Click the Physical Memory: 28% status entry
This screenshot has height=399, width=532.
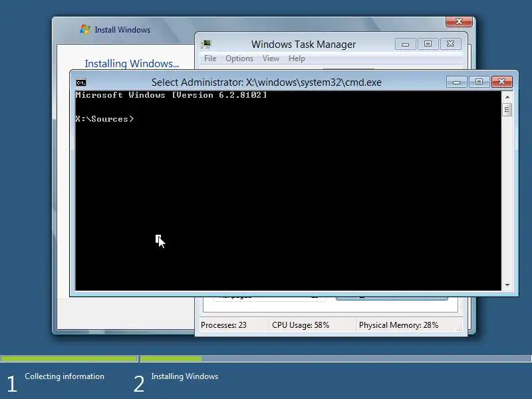coord(398,325)
